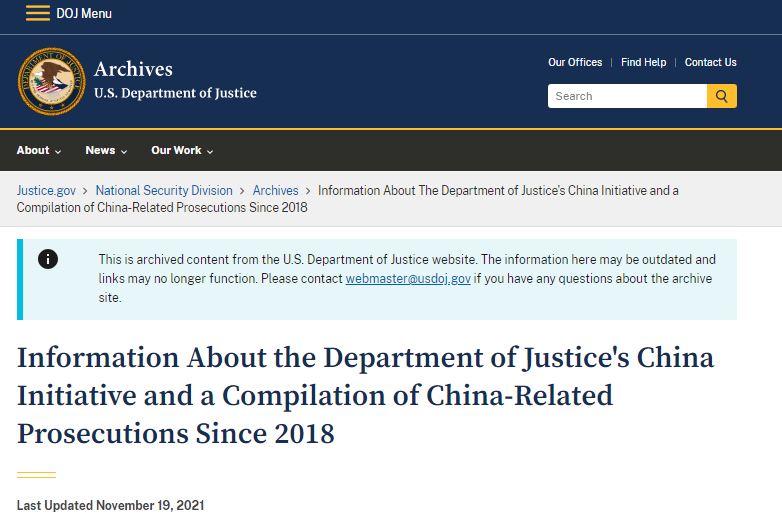Open Justice.gov breadcrumb link
This screenshot has height=528, width=782.
(46, 191)
